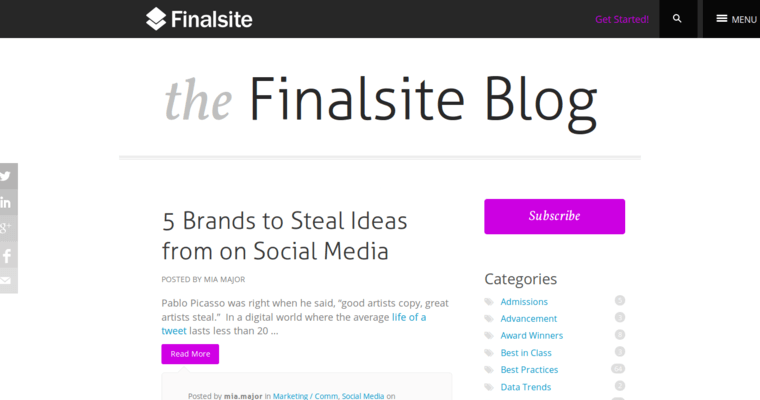The height and width of the screenshot is (400, 760).
Task: Share on LinkedIn via sidebar icon
Action: pos(7,202)
